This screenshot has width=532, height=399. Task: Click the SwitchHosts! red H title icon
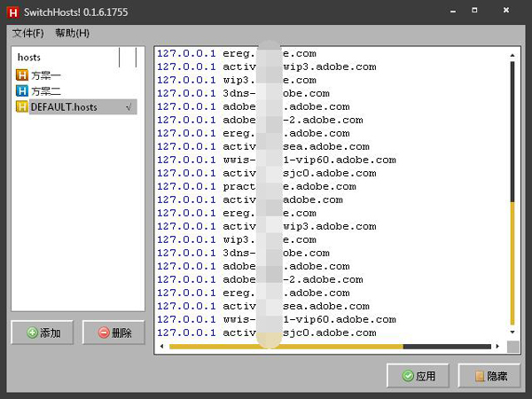click(x=13, y=12)
